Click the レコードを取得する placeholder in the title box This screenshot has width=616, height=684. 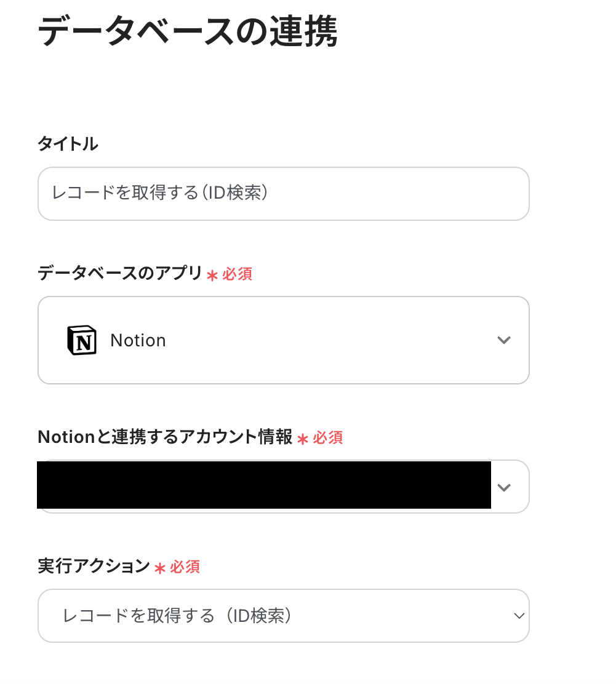pos(160,193)
